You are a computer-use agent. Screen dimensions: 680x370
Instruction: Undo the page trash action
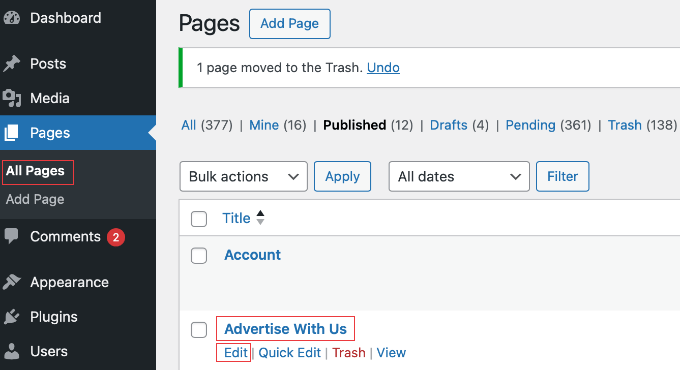point(383,68)
